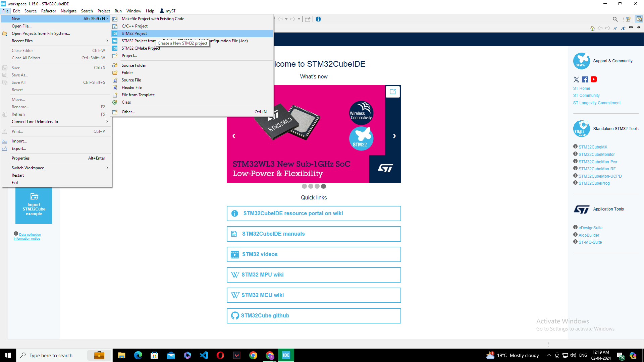Advance banner with next arrow
Screen dimensions: 644x362
(x=394, y=136)
